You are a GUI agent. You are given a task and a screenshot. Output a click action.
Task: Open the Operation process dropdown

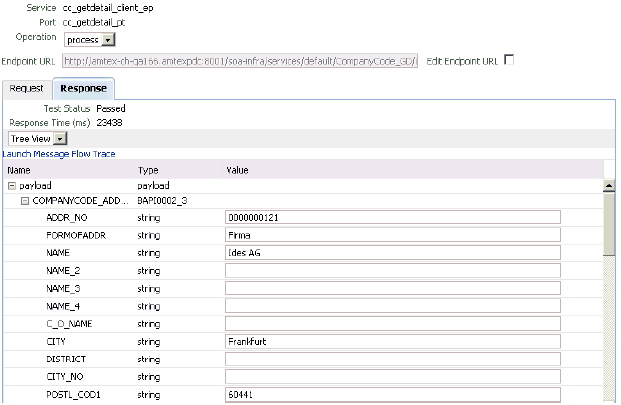pos(90,40)
